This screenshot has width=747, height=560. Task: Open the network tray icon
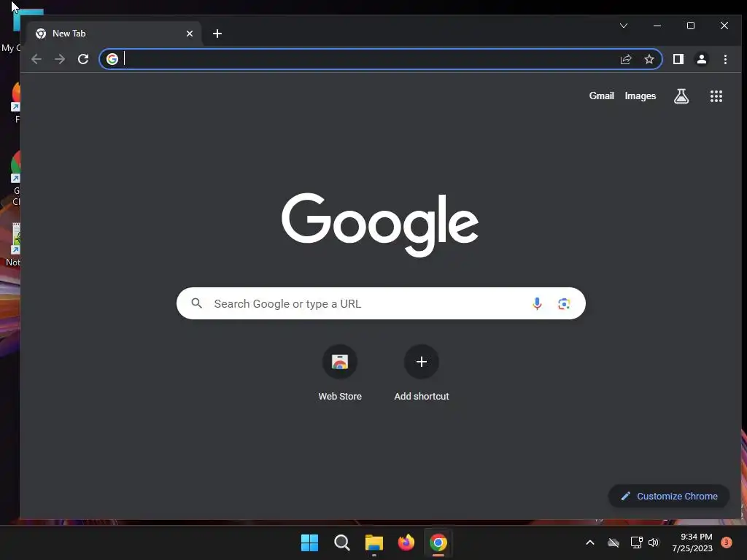coord(636,542)
